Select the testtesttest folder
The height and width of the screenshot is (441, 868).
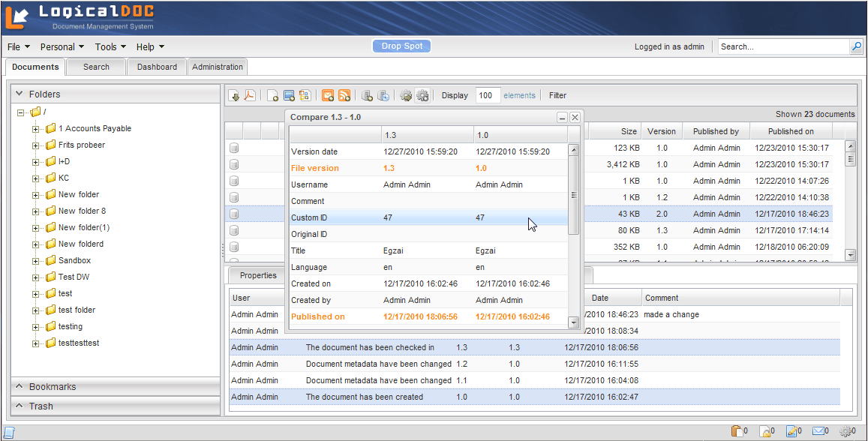point(79,343)
